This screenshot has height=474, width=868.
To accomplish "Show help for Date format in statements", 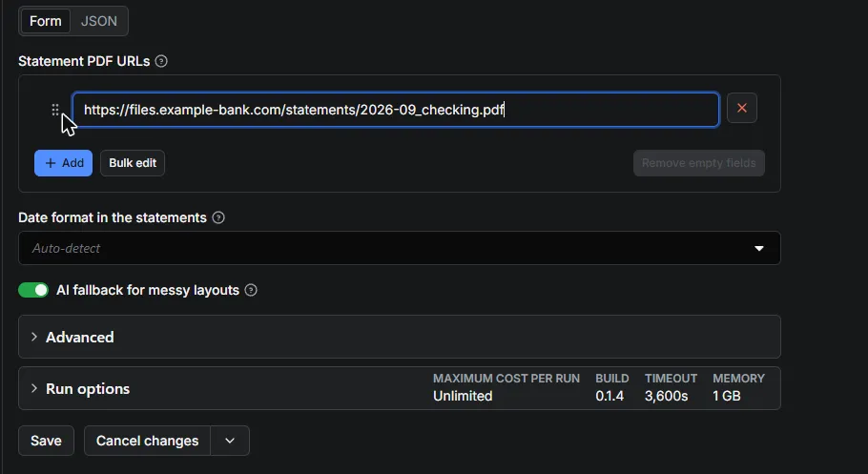I will coord(218,217).
